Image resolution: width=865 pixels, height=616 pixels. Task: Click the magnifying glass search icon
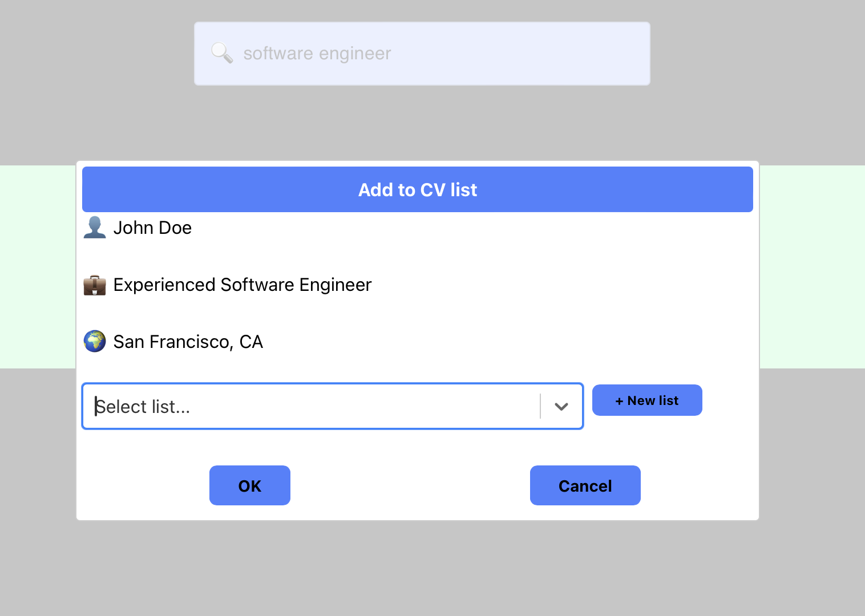[222, 53]
